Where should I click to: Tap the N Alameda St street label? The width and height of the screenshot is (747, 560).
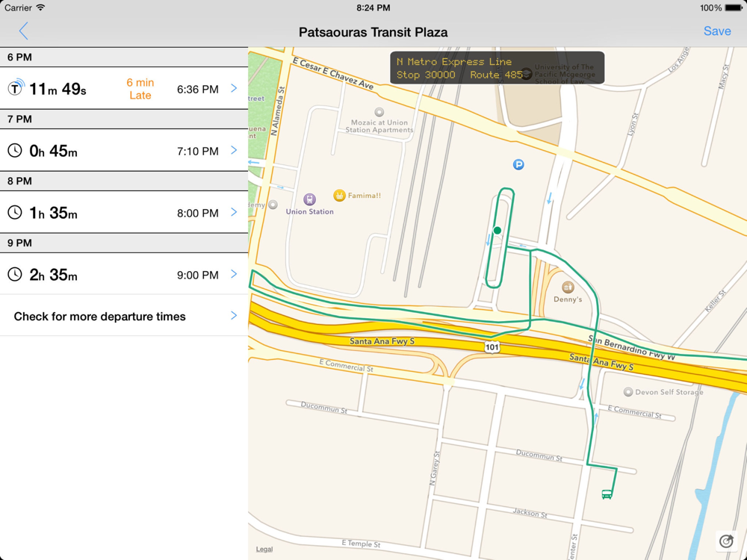(277, 111)
